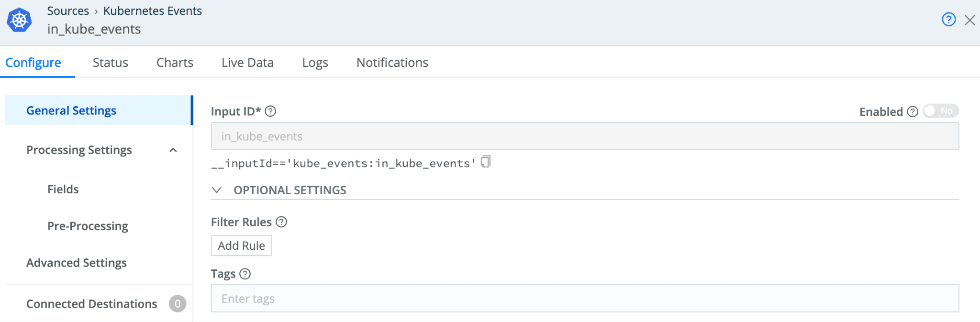The width and height of the screenshot is (980, 322).
Task: Click the Enter tags input field
Action: pyautogui.click(x=585, y=299)
